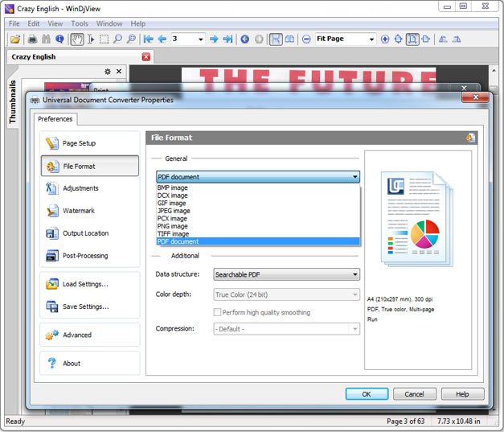Viewport: 504px width, 432px height.
Task: Open Advanced settings
Action: [90, 335]
